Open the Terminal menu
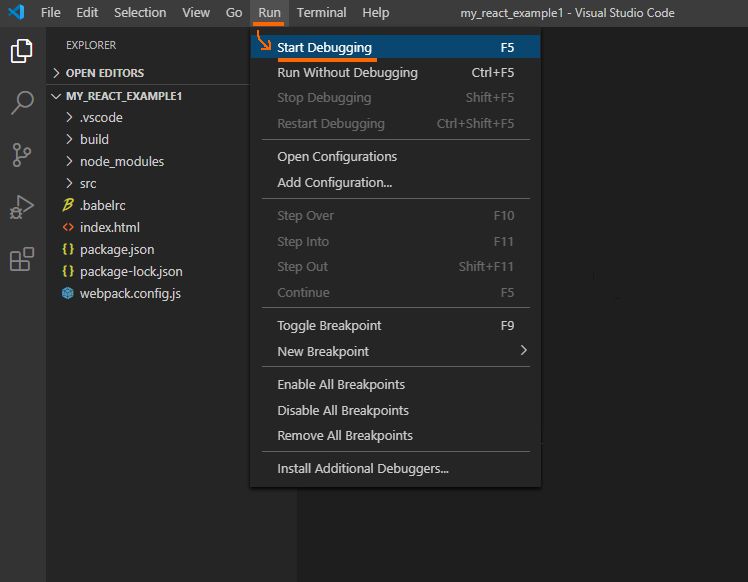The height and width of the screenshot is (582, 748). tap(321, 13)
